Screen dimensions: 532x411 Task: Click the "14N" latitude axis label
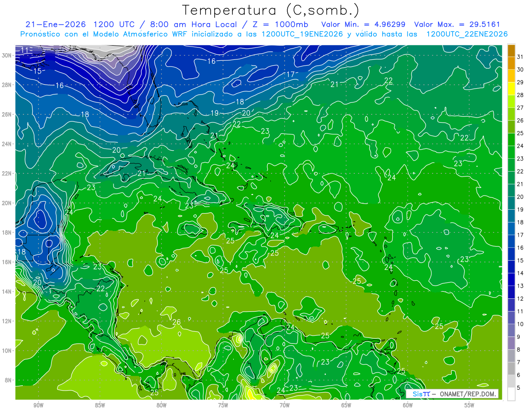pyautogui.click(x=8, y=291)
